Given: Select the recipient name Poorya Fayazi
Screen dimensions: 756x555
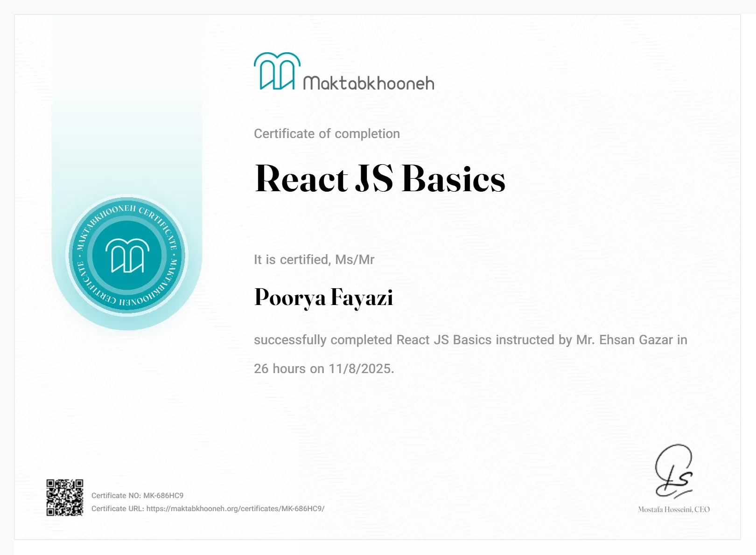Looking at the screenshot, I should [323, 298].
